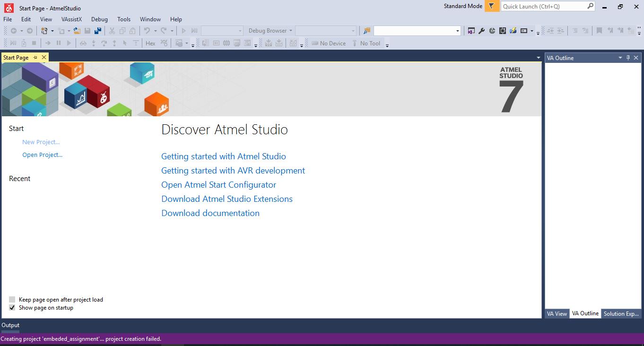Click the Cut scissors icon
The image size is (644, 346).
click(x=112, y=31)
